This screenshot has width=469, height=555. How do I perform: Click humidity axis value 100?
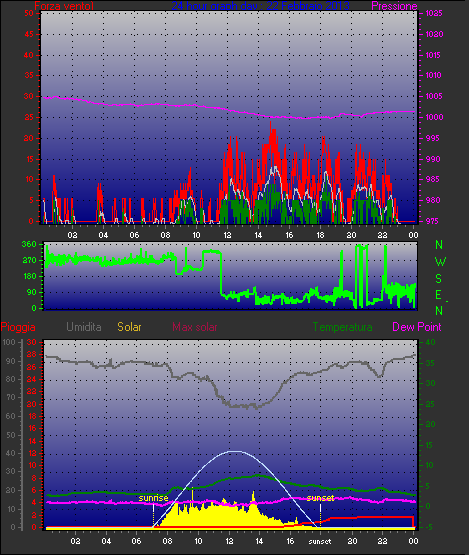pyautogui.click(x=8, y=342)
